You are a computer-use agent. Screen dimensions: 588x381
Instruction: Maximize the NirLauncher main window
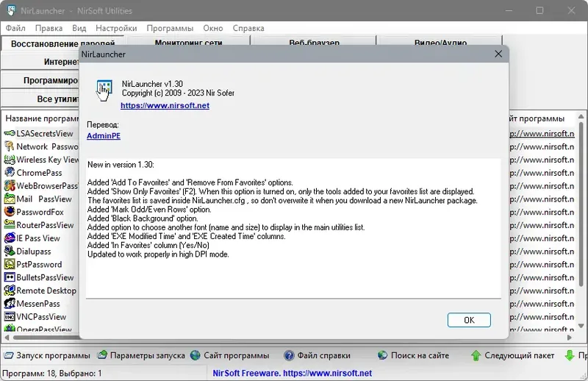pyautogui.click(x=539, y=10)
